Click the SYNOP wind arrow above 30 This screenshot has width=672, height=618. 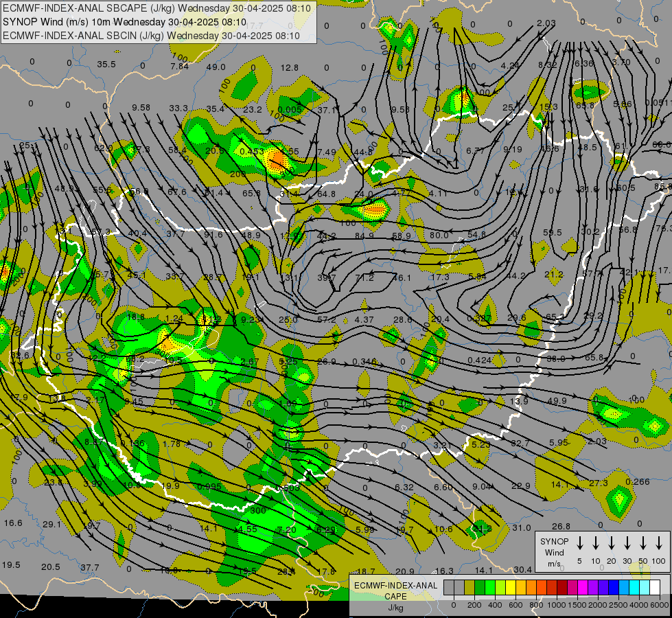point(627,542)
